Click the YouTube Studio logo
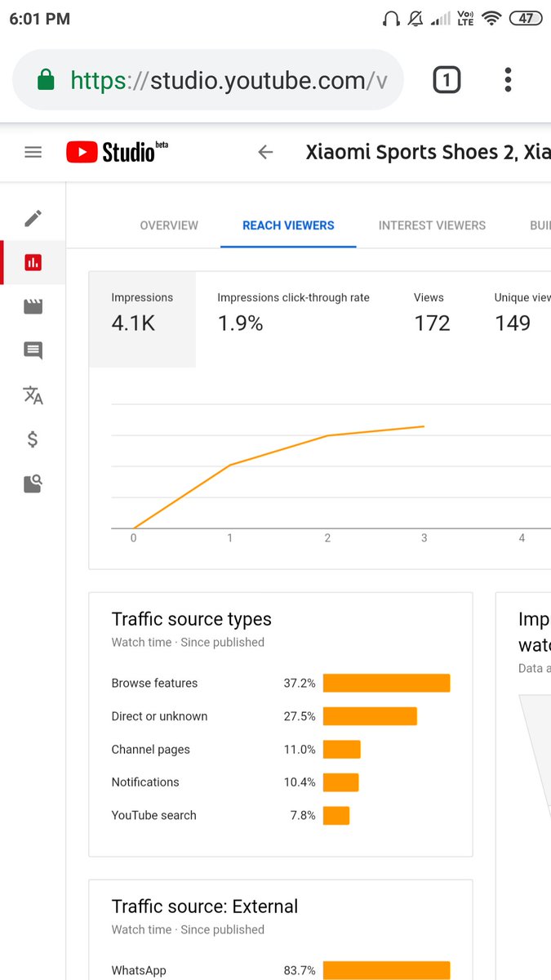 pyautogui.click(x=118, y=152)
